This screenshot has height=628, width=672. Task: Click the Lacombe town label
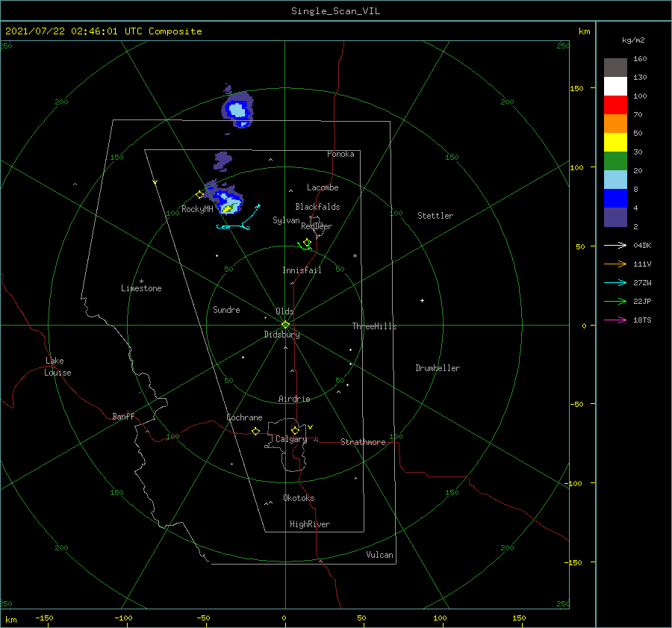point(323,187)
